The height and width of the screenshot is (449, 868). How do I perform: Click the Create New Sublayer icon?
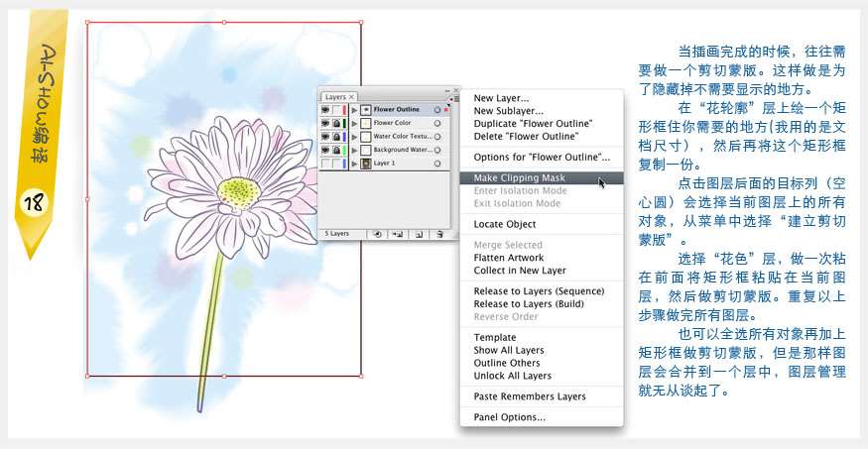pos(398,234)
